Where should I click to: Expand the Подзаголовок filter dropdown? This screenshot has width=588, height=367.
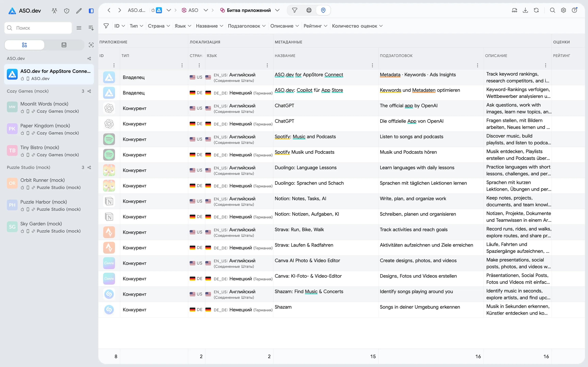[247, 26]
